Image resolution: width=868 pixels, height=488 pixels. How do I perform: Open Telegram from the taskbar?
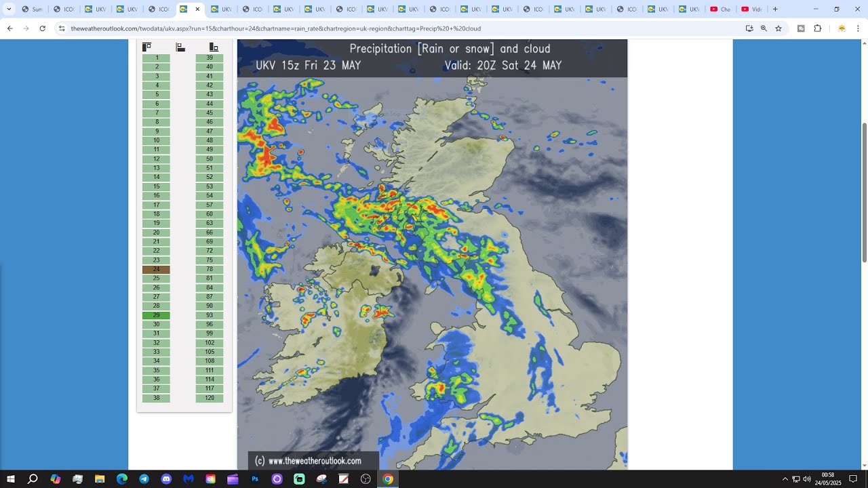tap(144, 479)
